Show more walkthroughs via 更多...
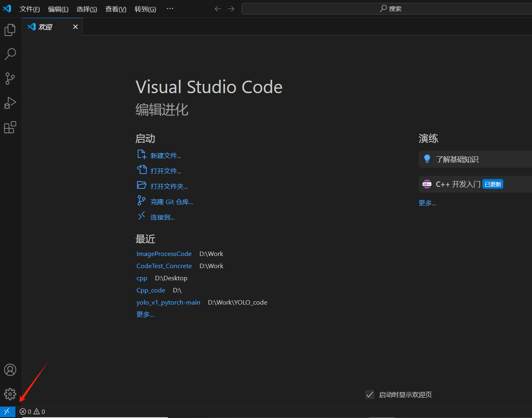Viewport: 532px width, 418px height. tap(427, 203)
